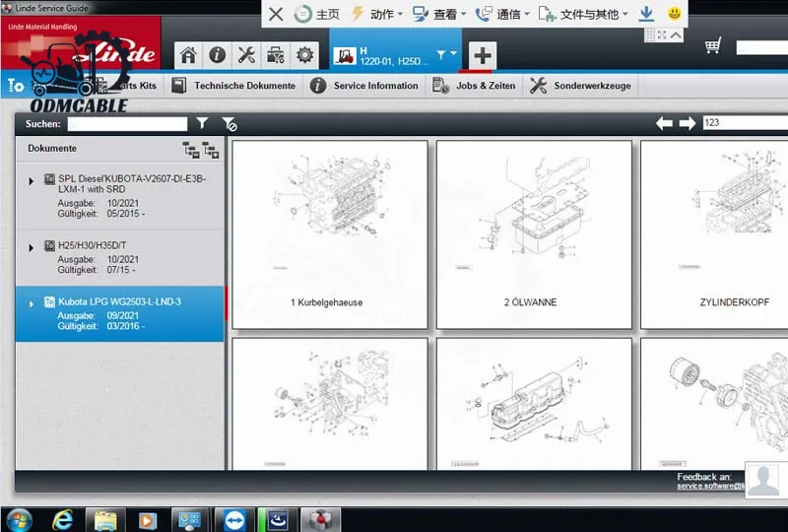Expand the Kubota LPG WG2503-L-LND-3 entry
Screen dimensions: 788x532
[32, 302]
